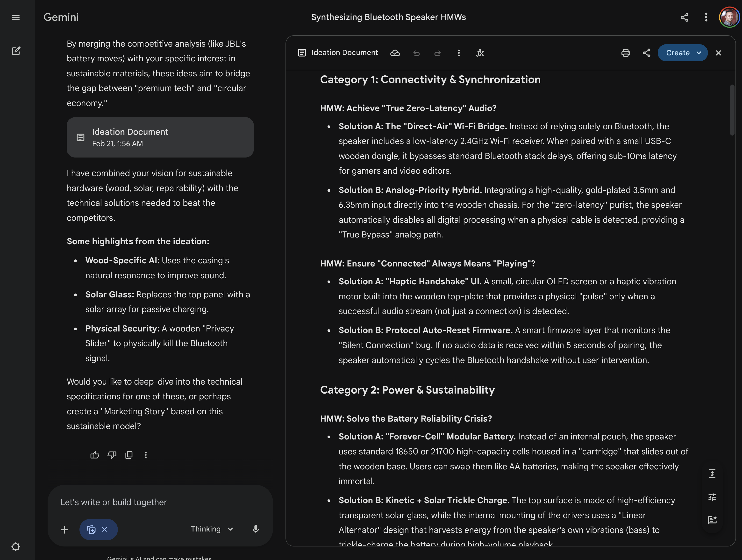
Task: Click the prompt input field
Action: (160, 502)
